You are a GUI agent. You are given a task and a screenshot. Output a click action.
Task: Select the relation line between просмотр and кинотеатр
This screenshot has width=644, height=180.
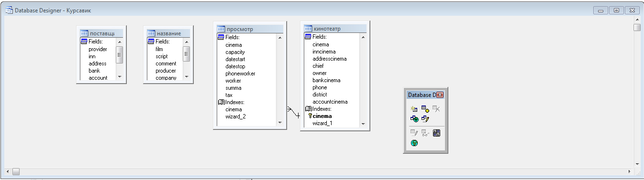click(x=294, y=112)
